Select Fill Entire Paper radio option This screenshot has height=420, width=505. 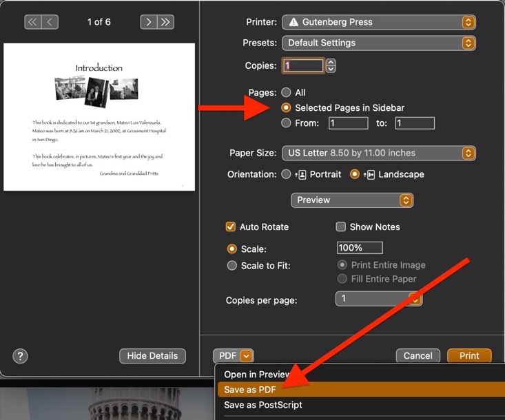click(342, 279)
